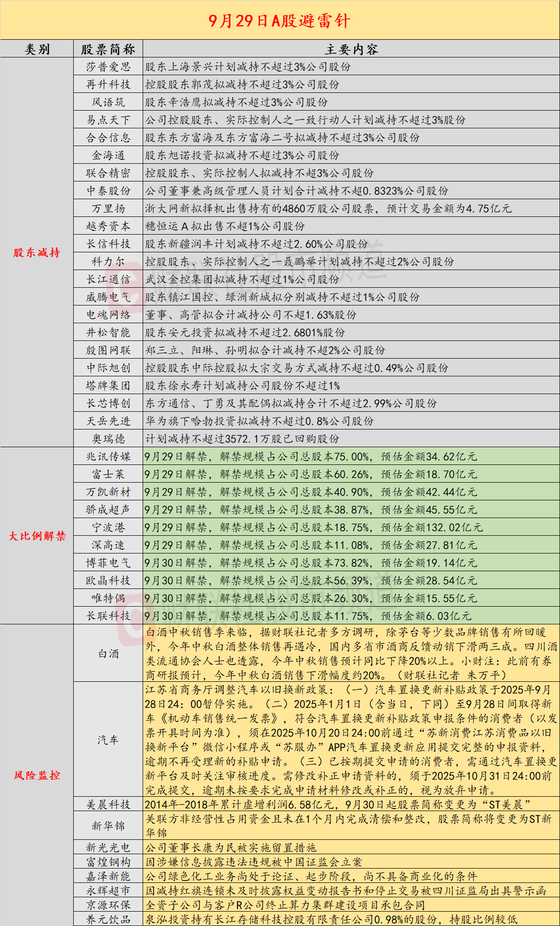560x926 pixels.
Task: Select stock name 长信科技
Action: pyautogui.click(x=108, y=244)
